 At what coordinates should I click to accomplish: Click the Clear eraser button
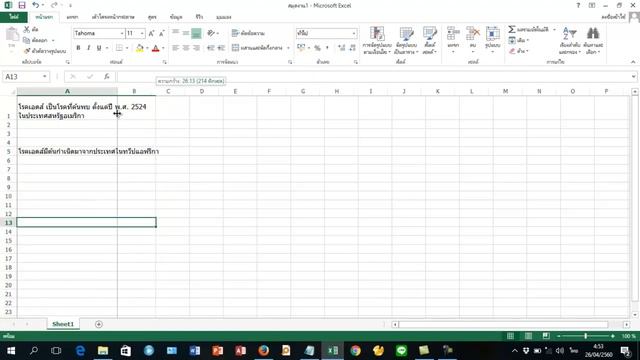point(518,51)
